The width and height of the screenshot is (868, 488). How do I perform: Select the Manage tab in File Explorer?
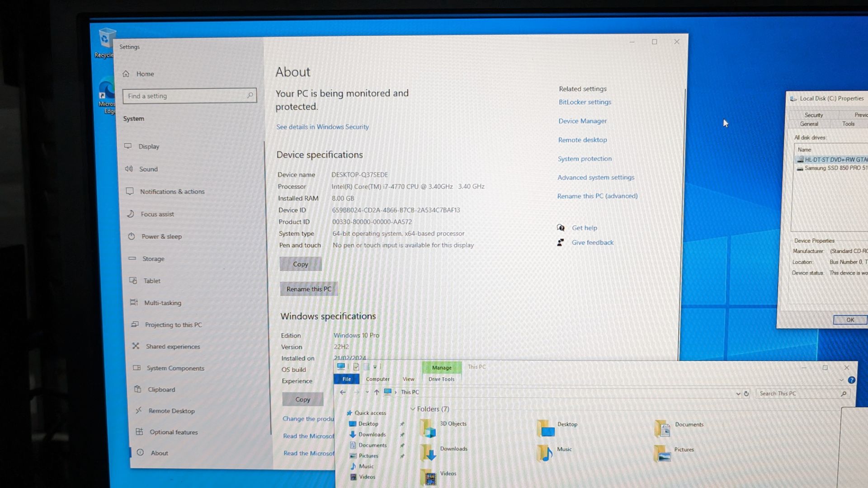coord(441,367)
